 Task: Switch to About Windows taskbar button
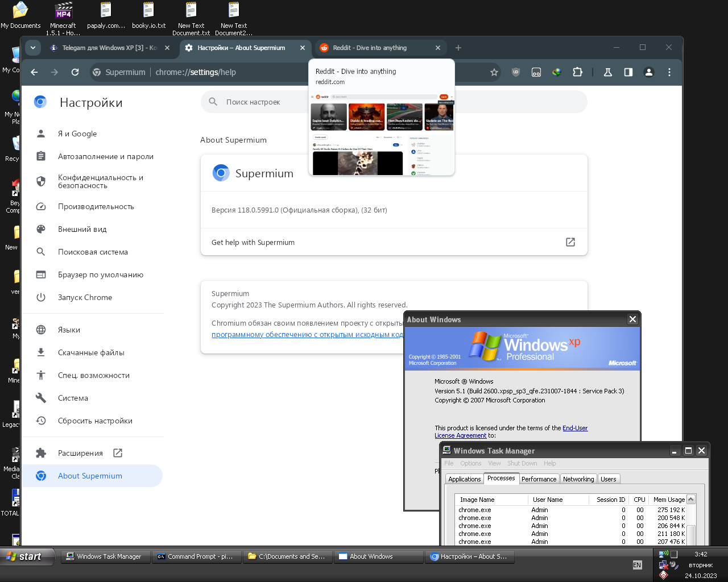pyautogui.click(x=378, y=556)
